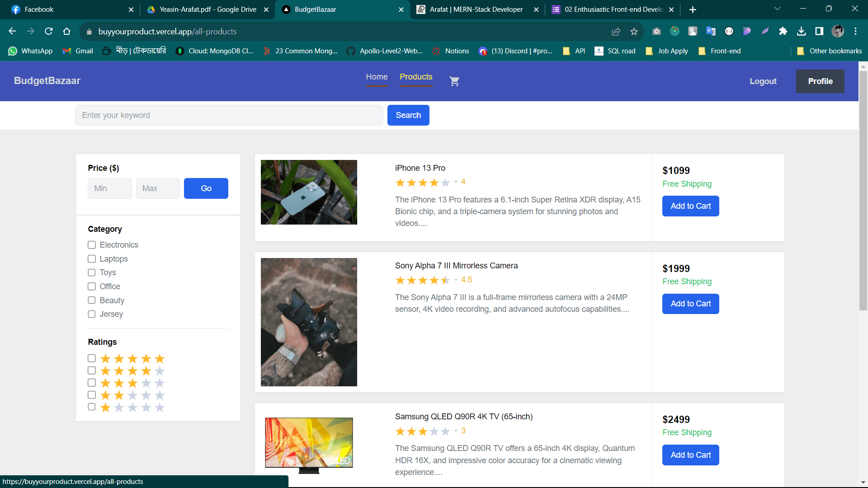868x488 pixels.
Task: Open the Job Apply bookmarks folder
Action: [x=667, y=51]
